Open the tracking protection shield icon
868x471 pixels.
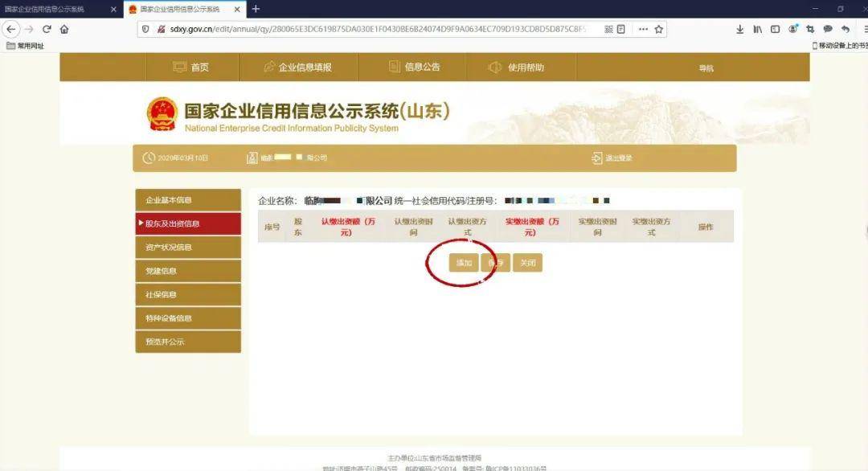point(145,29)
